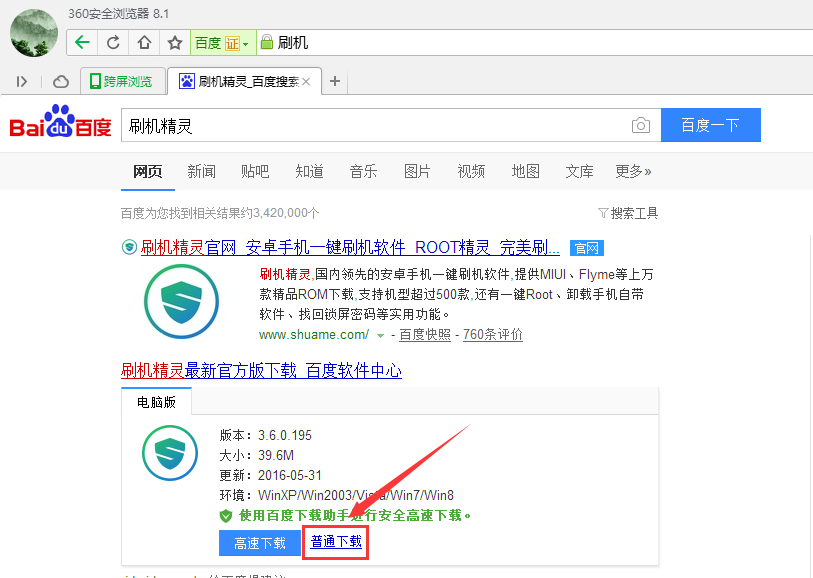This screenshot has height=578, width=813.
Task: Open the 百度快照 cached link
Action: tap(425, 335)
